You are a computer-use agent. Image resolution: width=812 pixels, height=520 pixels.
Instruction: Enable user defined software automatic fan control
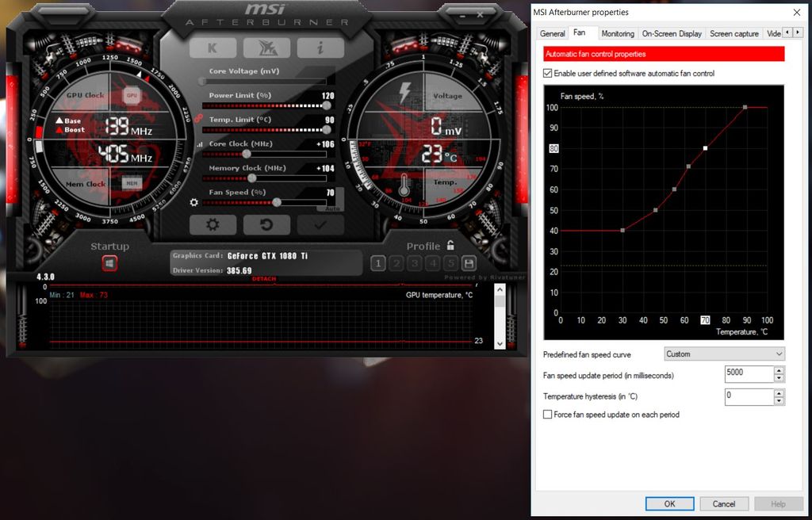[x=550, y=75]
